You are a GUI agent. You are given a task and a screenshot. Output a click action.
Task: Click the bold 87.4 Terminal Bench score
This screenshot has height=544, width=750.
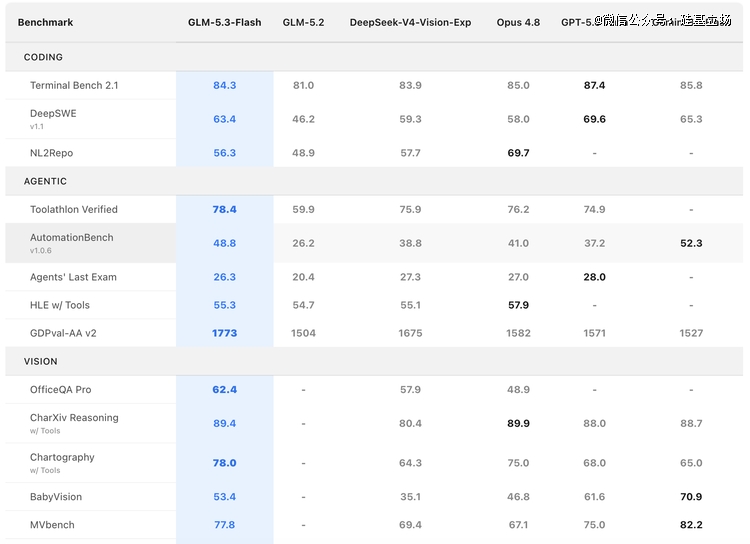click(x=595, y=85)
